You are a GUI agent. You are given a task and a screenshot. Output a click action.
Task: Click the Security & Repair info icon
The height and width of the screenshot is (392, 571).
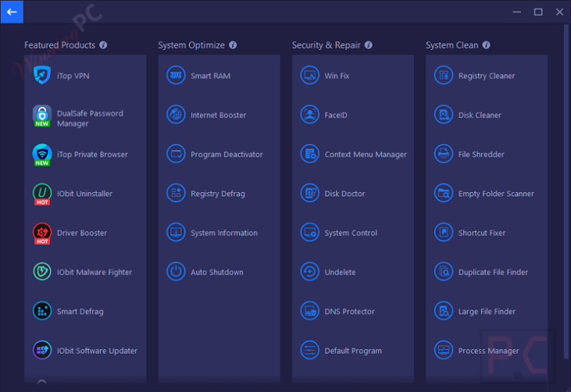coord(368,45)
